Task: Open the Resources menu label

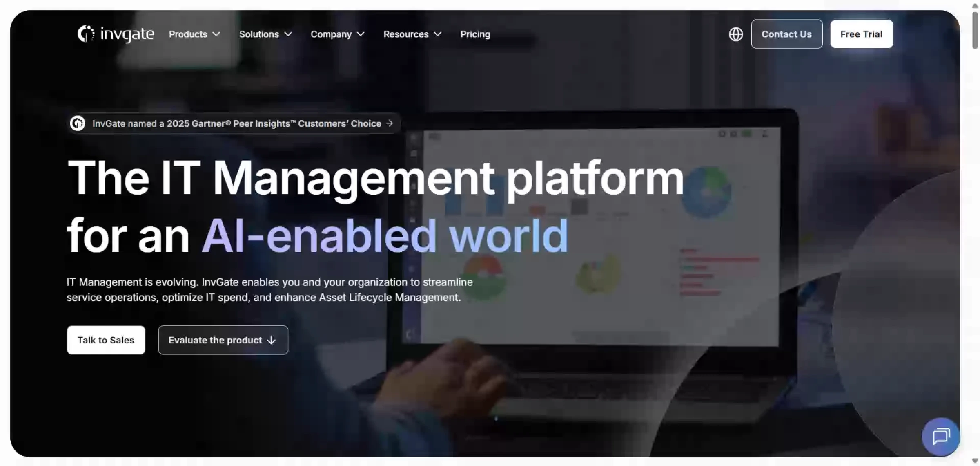Action: coord(405,34)
